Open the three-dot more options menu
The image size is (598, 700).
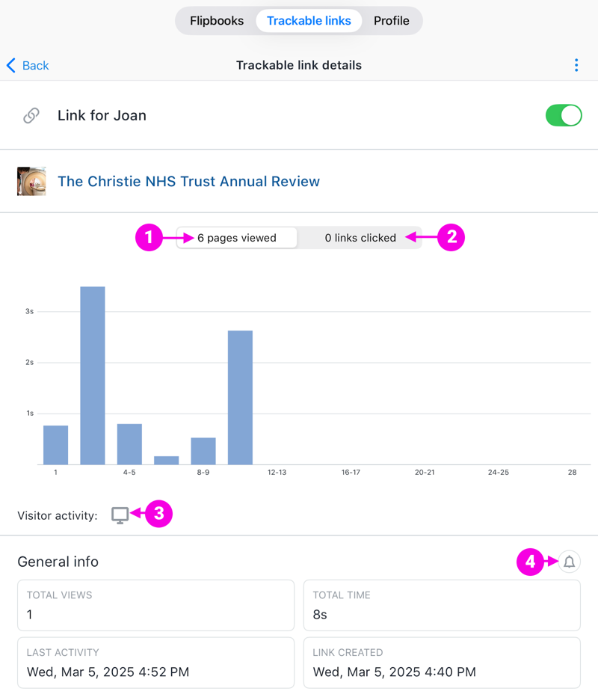(576, 65)
